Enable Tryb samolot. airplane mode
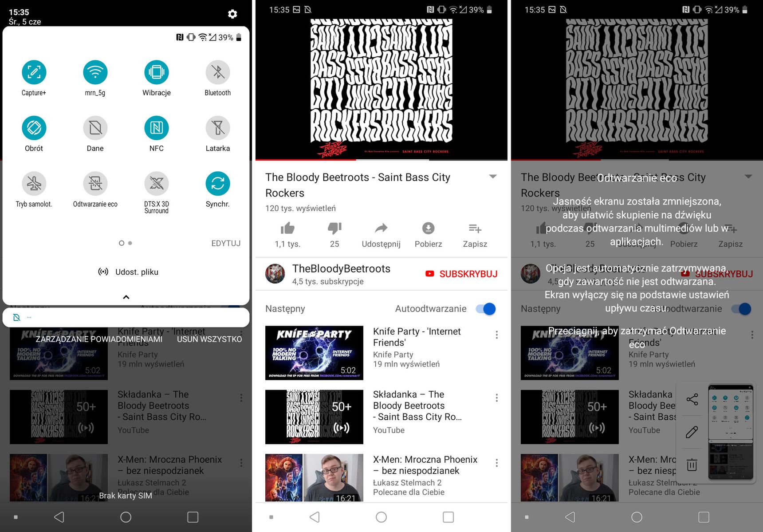 [34, 184]
